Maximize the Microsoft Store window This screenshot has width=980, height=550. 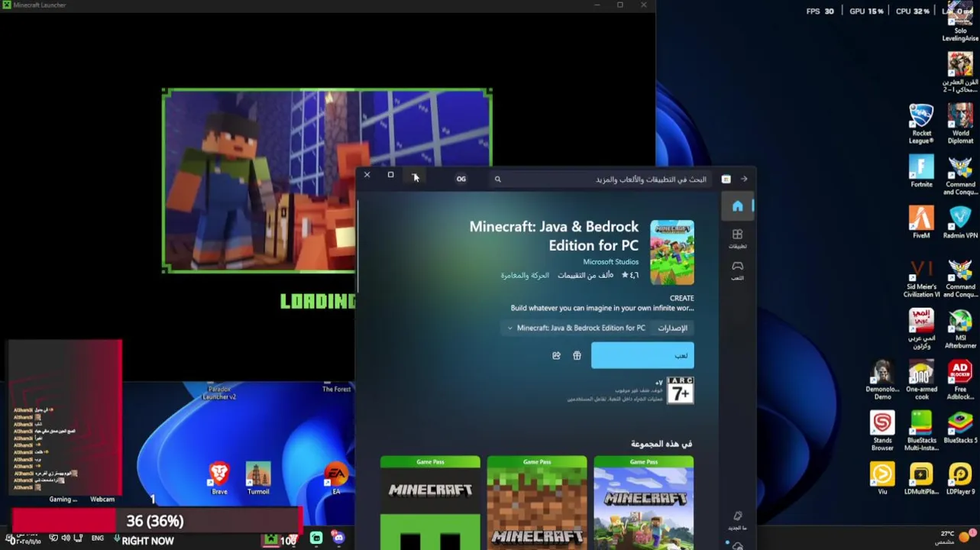click(x=390, y=175)
